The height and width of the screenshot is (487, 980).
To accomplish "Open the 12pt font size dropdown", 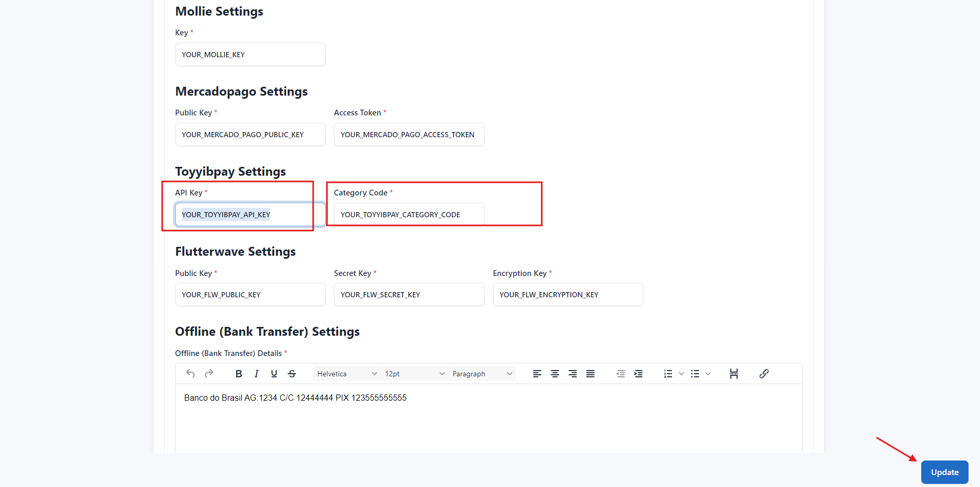I will point(415,374).
